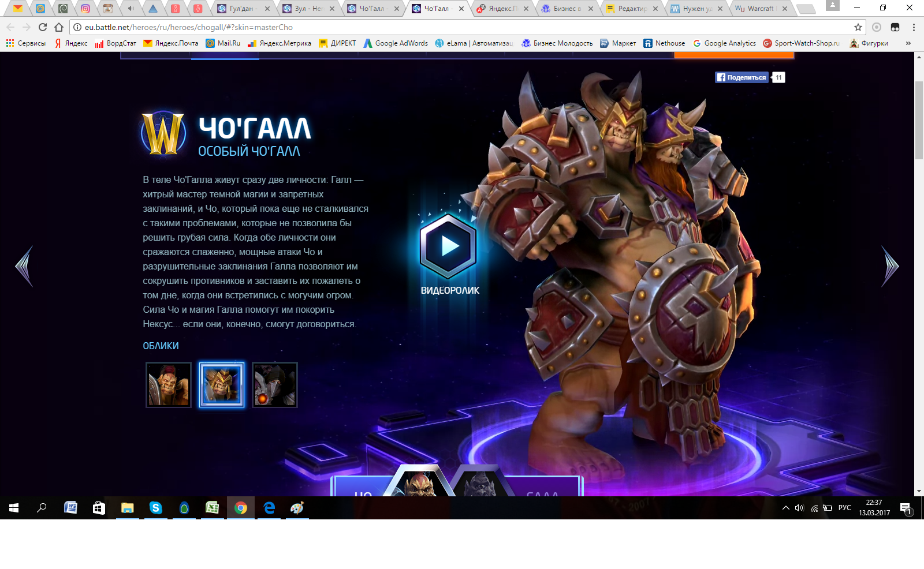Switch to the Бизнес browser tab
924x569 pixels.
pyautogui.click(x=566, y=9)
